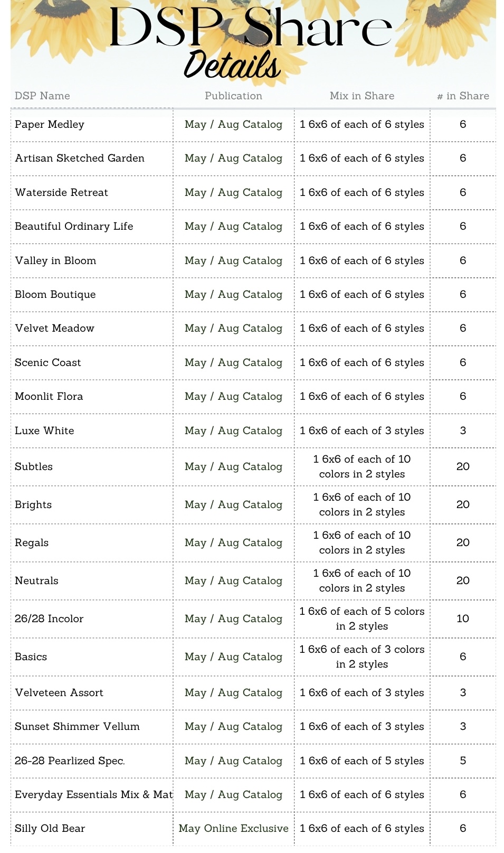Click the Brights mix in share description
The height and width of the screenshot is (853, 504).
click(x=362, y=504)
